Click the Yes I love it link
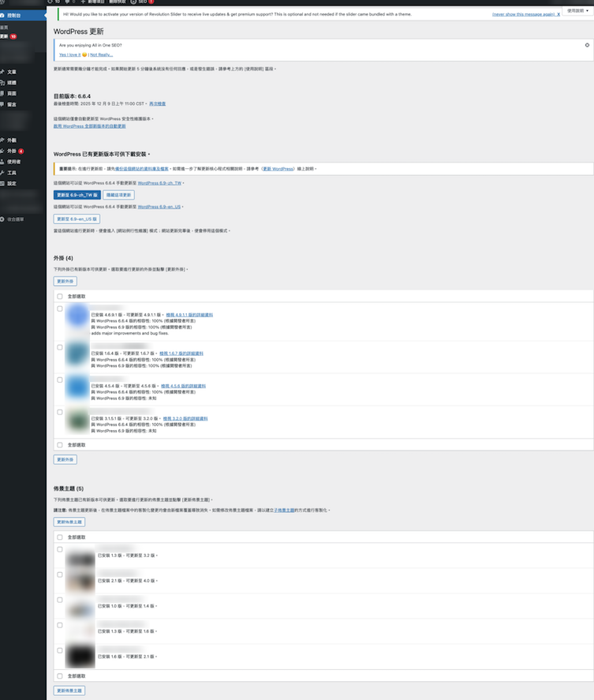The height and width of the screenshot is (700, 594). point(70,55)
